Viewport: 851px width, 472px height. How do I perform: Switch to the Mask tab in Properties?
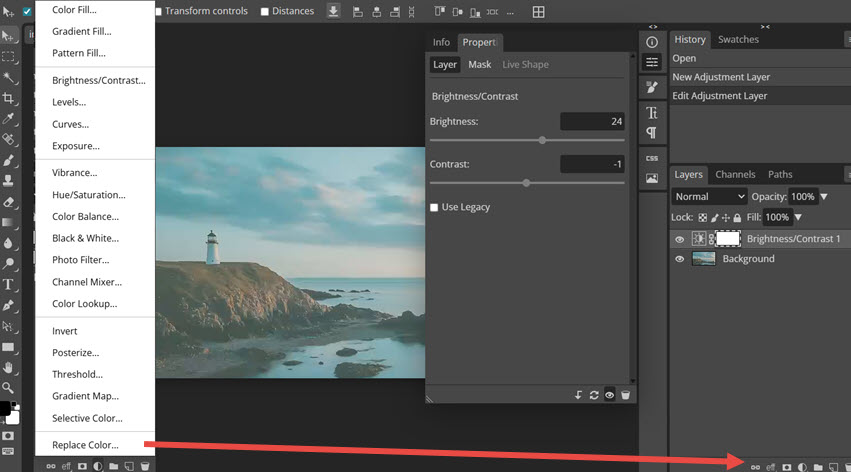480,65
